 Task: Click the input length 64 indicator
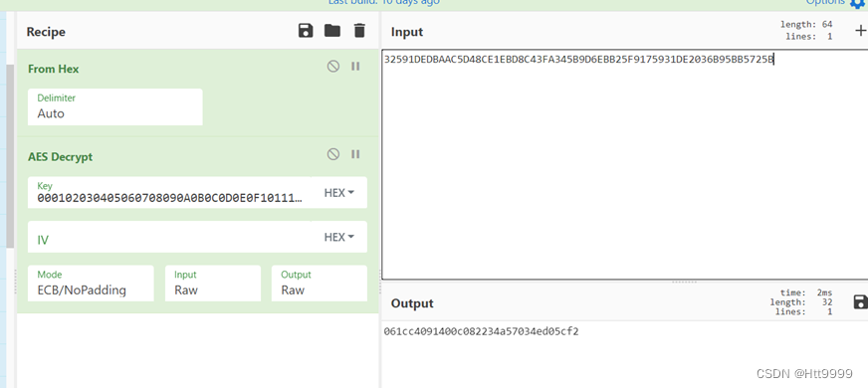pos(806,24)
